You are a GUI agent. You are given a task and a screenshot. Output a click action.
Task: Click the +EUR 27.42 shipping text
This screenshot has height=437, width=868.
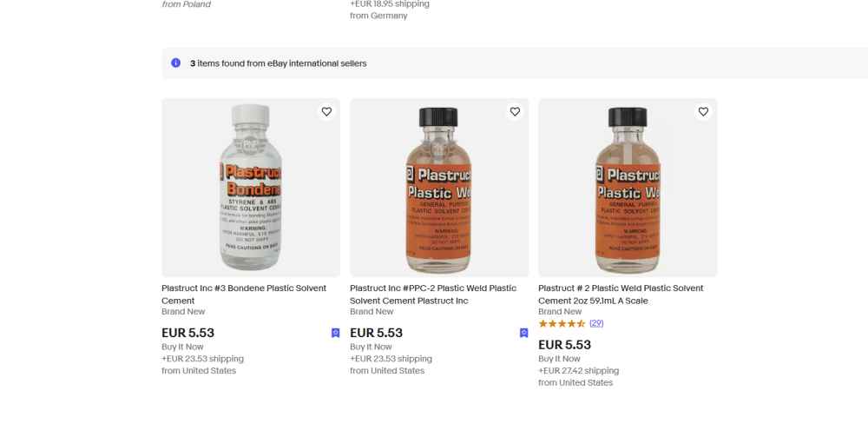[579, 371]
